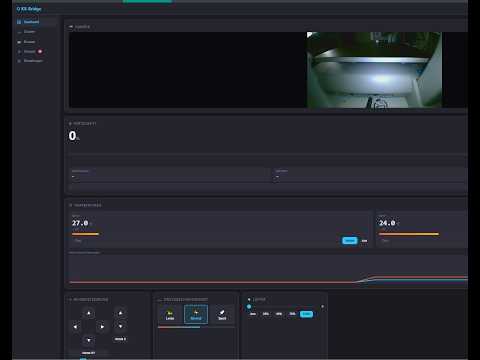
Task: Click the orange bar under the 27.0 reading
Action: 85,234
